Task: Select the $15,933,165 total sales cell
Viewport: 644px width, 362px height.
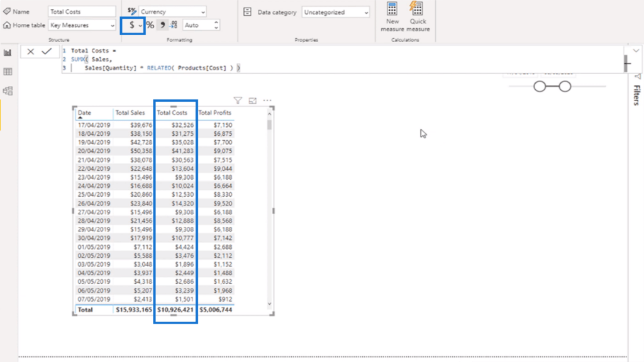Action: [x=133, y=309]
